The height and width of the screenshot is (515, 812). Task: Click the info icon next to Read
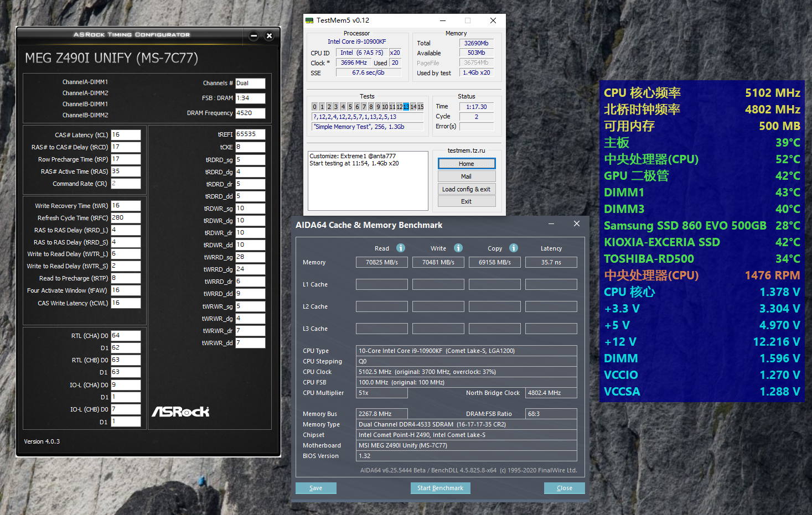click(x=401, y=248)
